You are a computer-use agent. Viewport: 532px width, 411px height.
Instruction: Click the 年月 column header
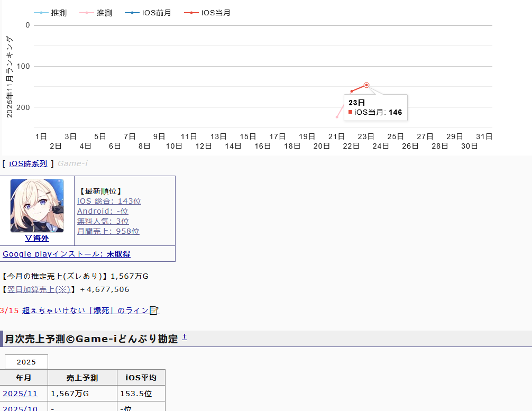coord(24,377)
